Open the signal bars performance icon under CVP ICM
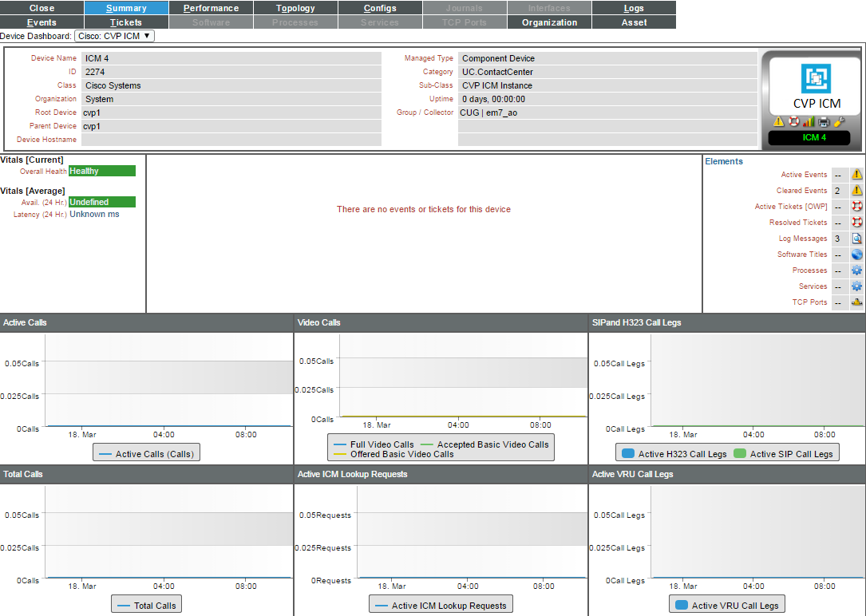The height and width of the screenshot is (616, 866). coord(809,121)
